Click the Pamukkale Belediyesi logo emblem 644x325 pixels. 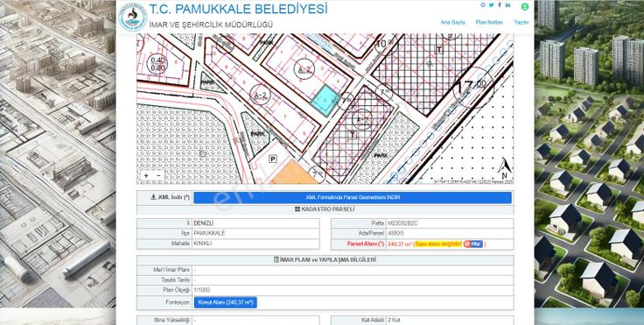133,17
